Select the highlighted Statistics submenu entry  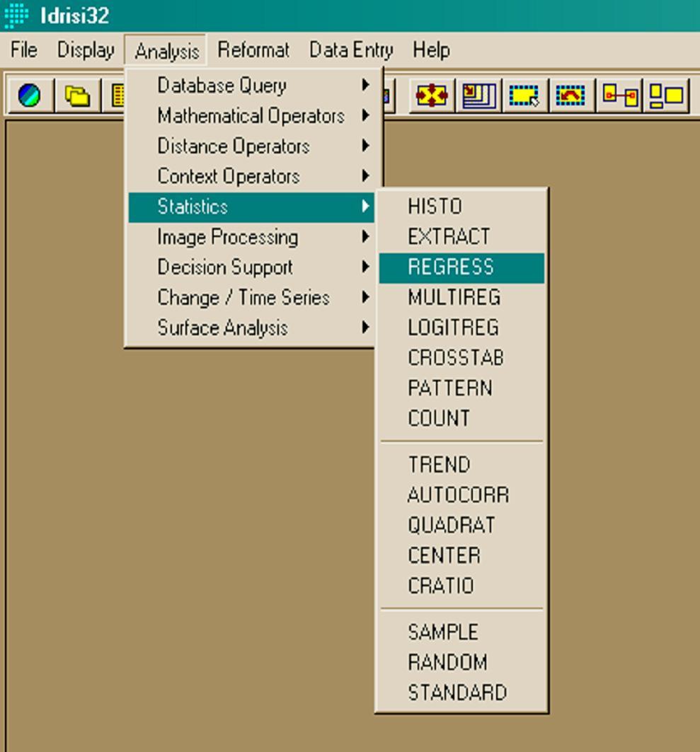(252, 207)
